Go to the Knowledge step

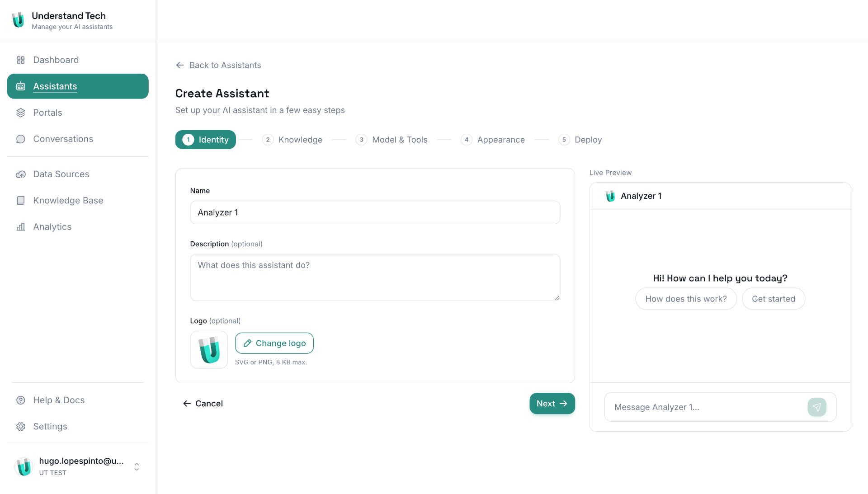[x=292, y=140]
